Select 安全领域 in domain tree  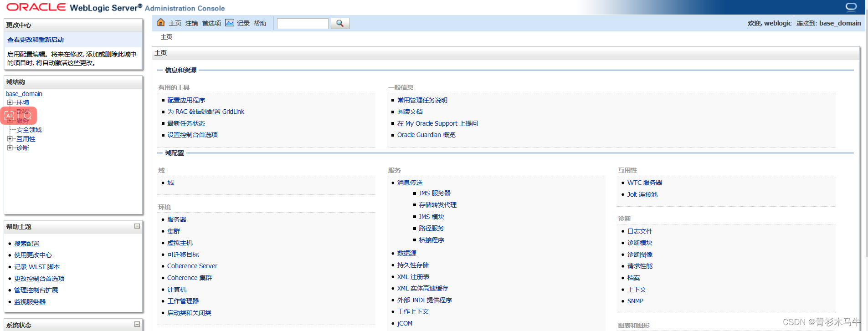click(x=29, y=130)
